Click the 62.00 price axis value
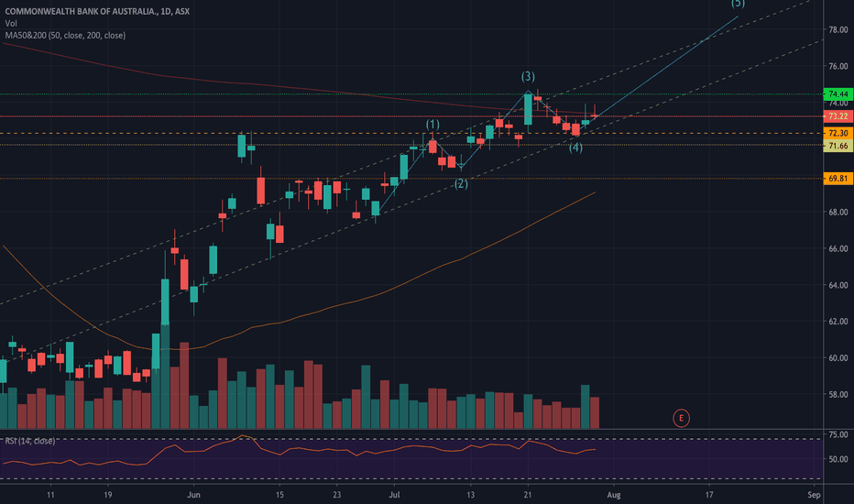This screenshot has width=854, height=504. click(x=838, y=322)
